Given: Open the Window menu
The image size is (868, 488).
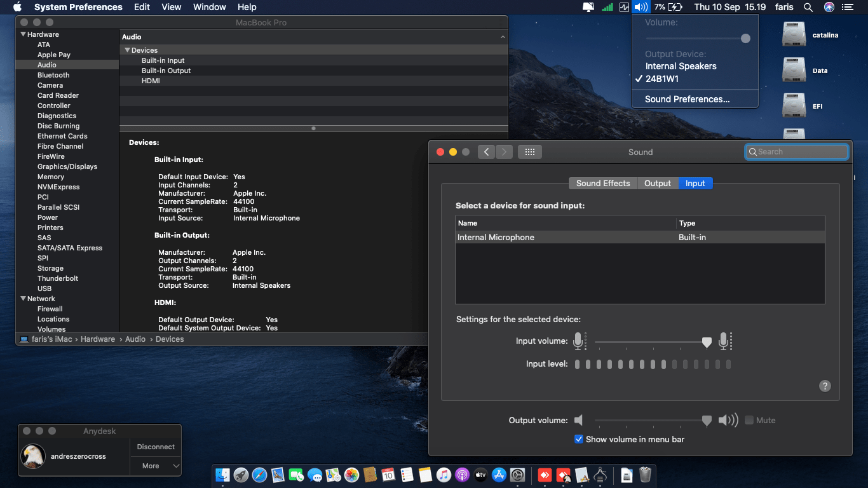Looking at the screenshot, I should [x=210, y=7].
